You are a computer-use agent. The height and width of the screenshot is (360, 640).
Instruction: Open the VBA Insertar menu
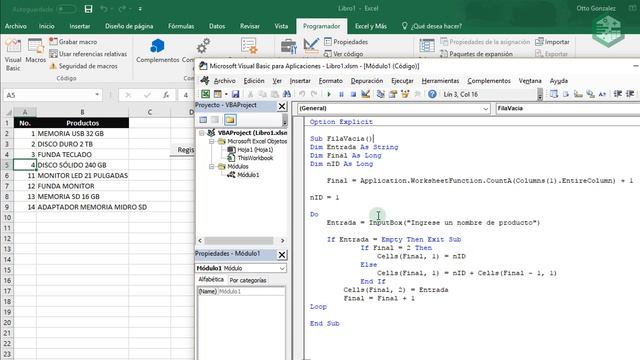(300, 81)
